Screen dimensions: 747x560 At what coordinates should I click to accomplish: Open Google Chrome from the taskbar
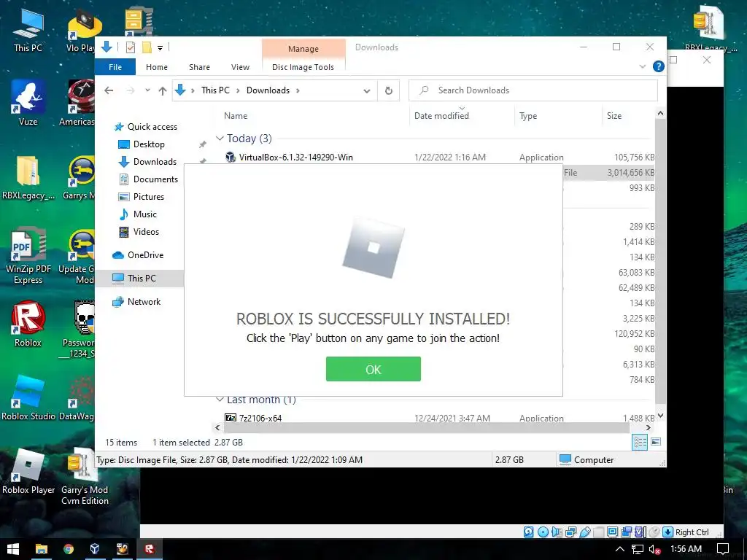[x=69, y=549]
